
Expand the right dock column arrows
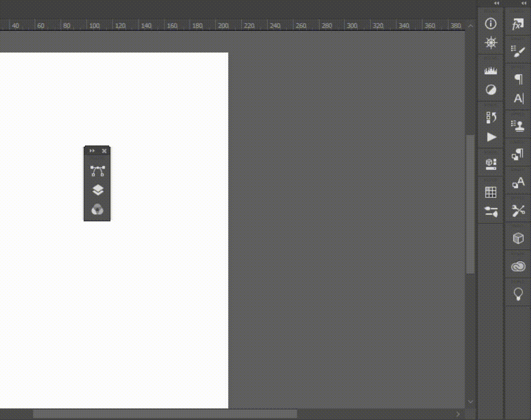pyautogui.click(x=524, y=3)
